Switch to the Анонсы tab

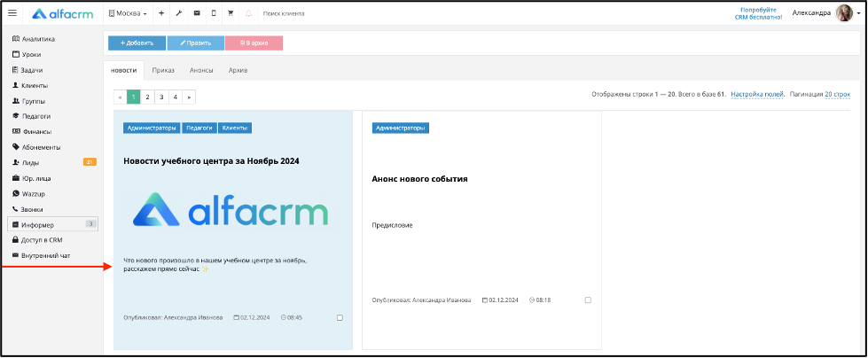pyautogui.click(x=201, y=70)
